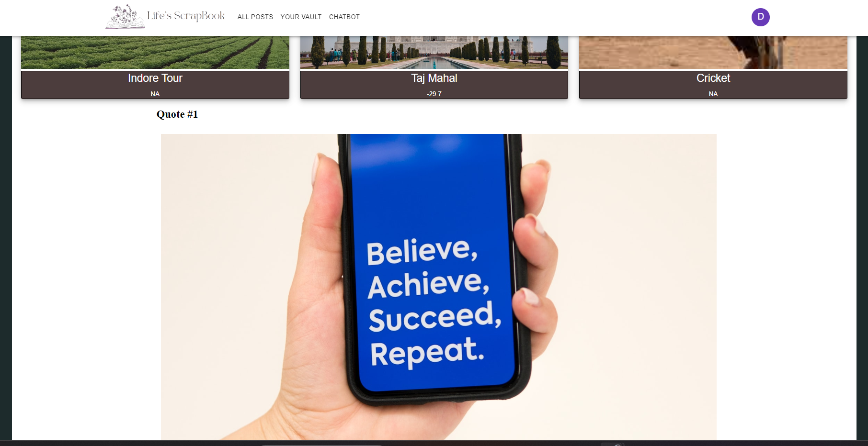
Task: Click the Cricket card title
Action: 713,78
